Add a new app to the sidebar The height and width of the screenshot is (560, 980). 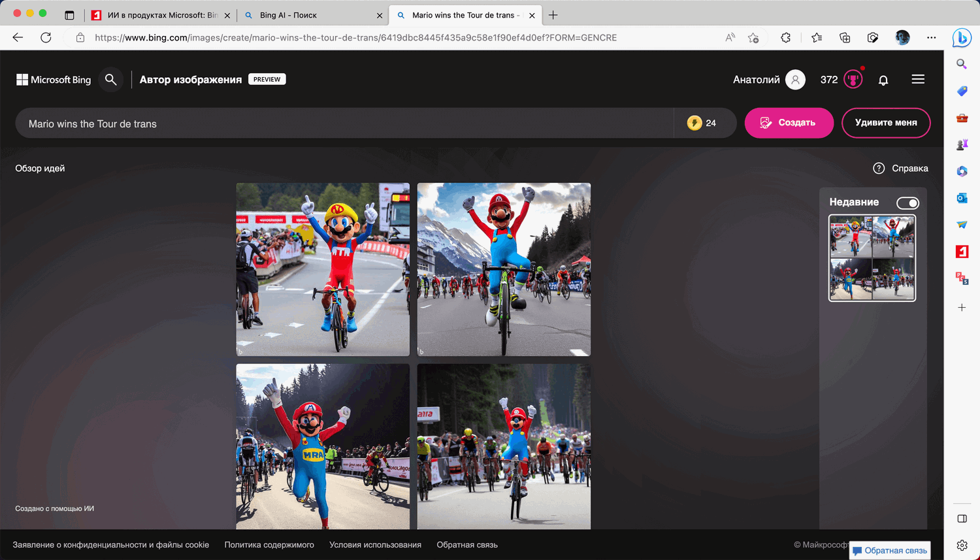962,307
